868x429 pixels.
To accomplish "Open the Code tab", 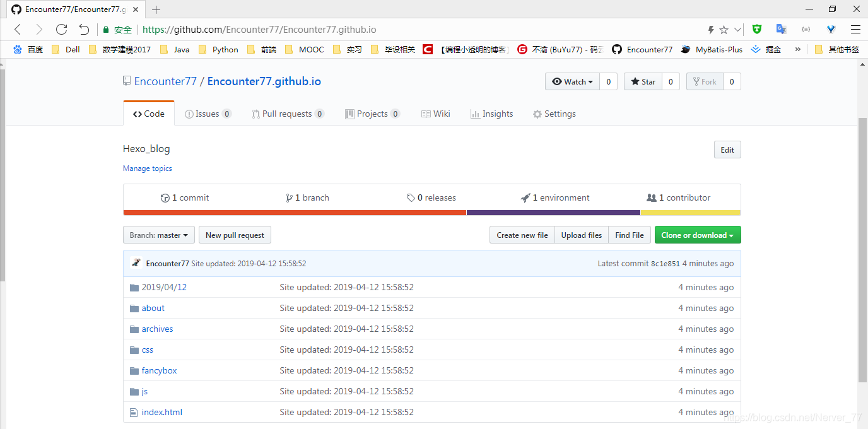I will tap(149, 114).
